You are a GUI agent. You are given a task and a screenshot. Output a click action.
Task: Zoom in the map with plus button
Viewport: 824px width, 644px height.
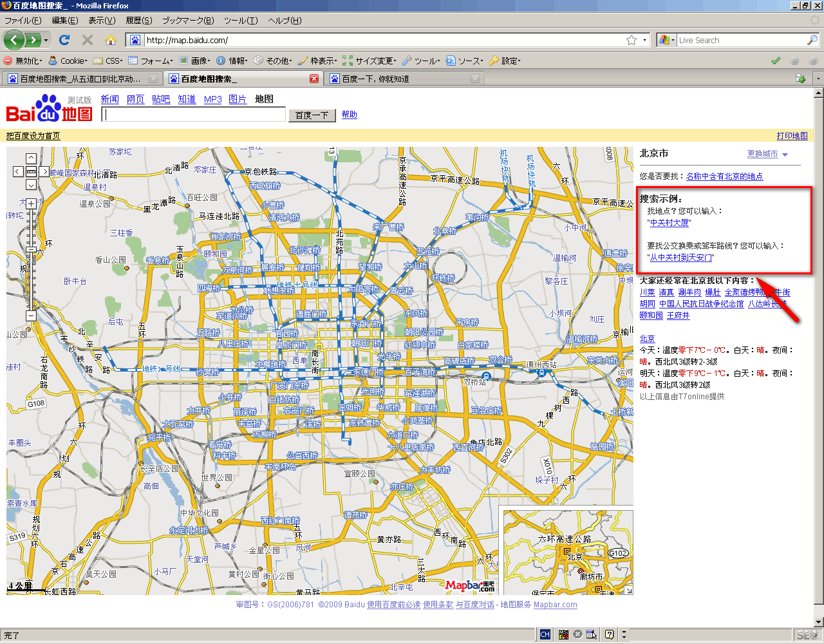pos(31,204)
